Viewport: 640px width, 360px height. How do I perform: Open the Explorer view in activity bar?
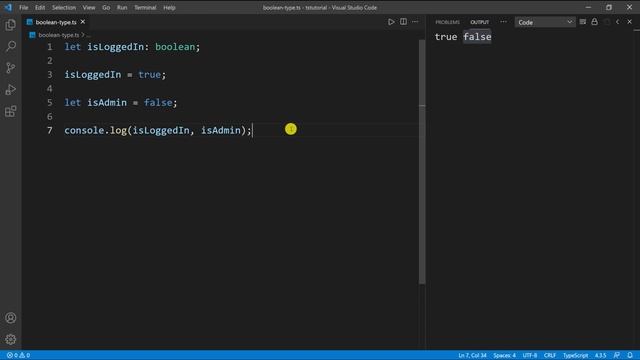[11, 25]
